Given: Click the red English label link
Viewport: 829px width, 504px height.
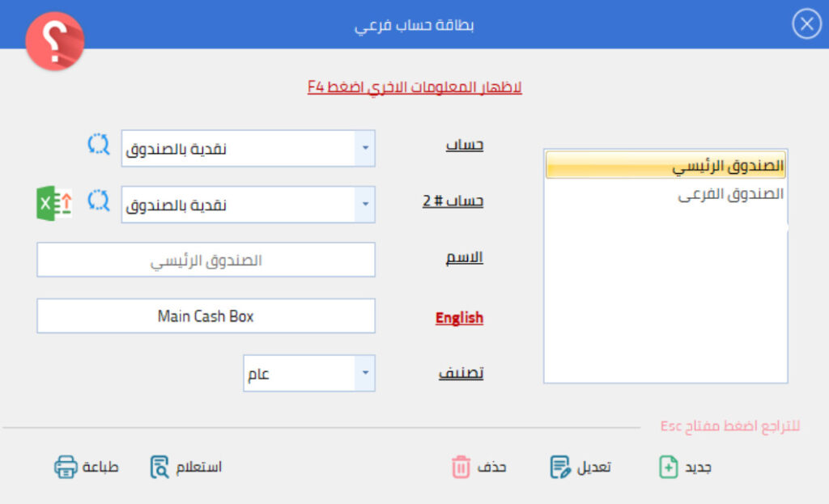Looking at the screenshot, I should (x=459, y=318).
